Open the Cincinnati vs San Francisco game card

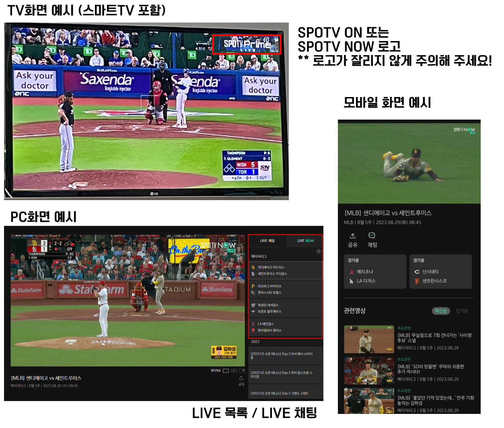[x=440, y=272]
